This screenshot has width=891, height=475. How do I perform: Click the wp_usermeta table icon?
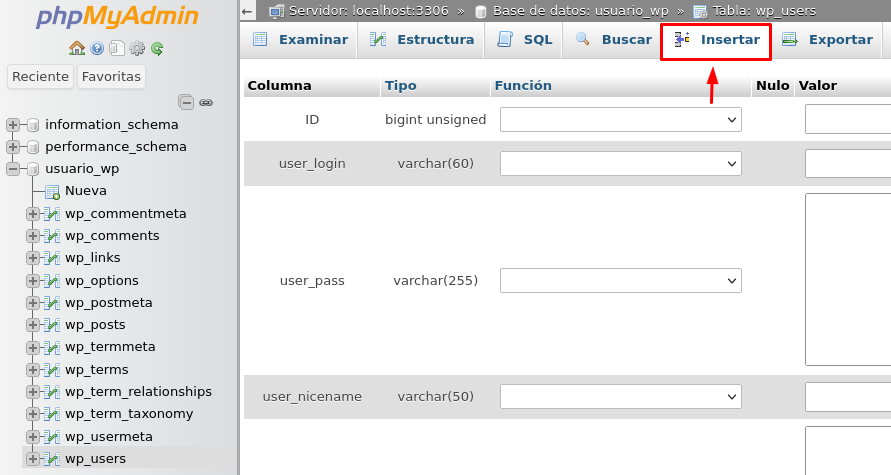pos(52,438)
